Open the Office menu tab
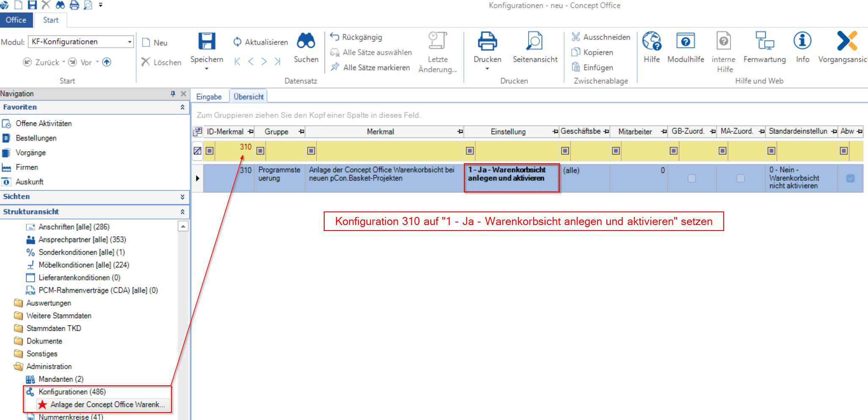 [16, 20]
